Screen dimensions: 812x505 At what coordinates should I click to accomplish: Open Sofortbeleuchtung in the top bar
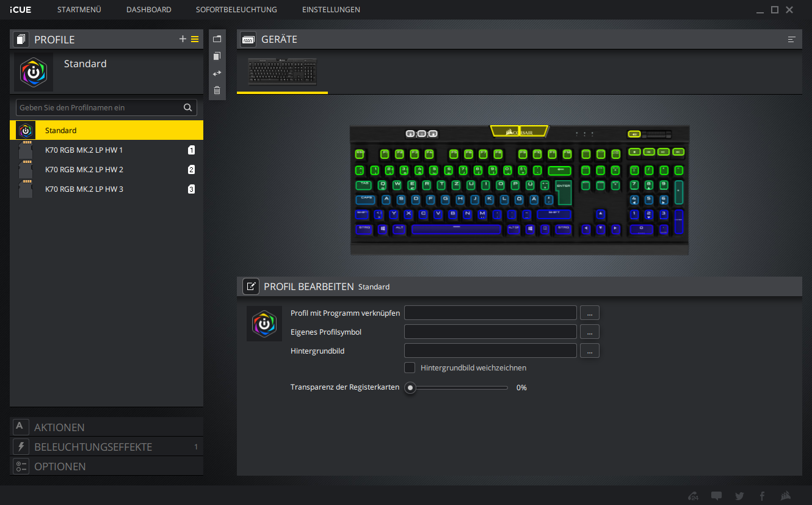coord(237,10)
